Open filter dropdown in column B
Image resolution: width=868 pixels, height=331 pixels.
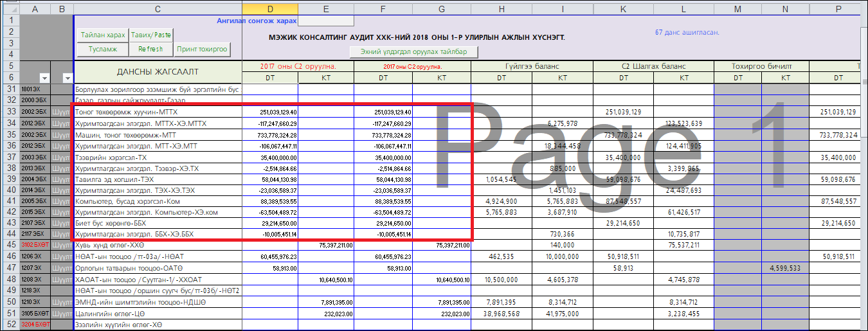tap(68, 78)
